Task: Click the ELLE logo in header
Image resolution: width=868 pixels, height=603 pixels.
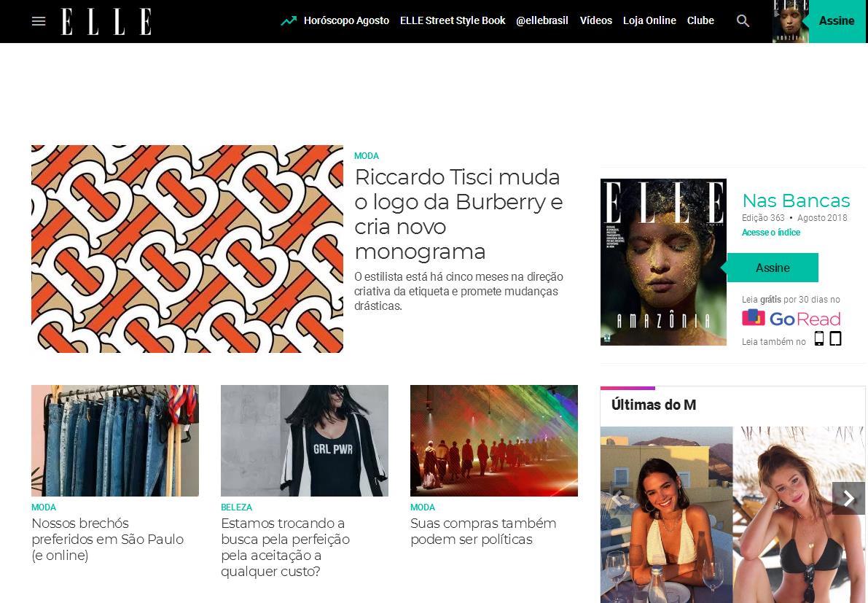Action: [x=106, y=22]
